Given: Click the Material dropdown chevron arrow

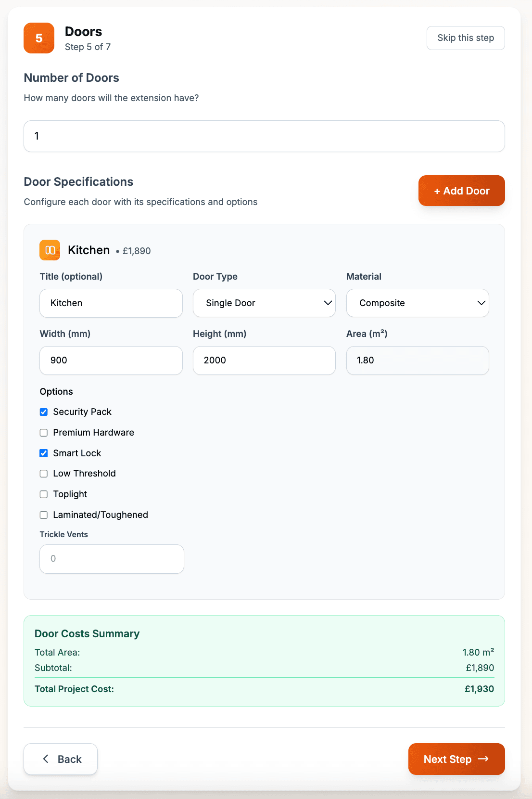Looking at the screenshot, I should click(481, 303).
